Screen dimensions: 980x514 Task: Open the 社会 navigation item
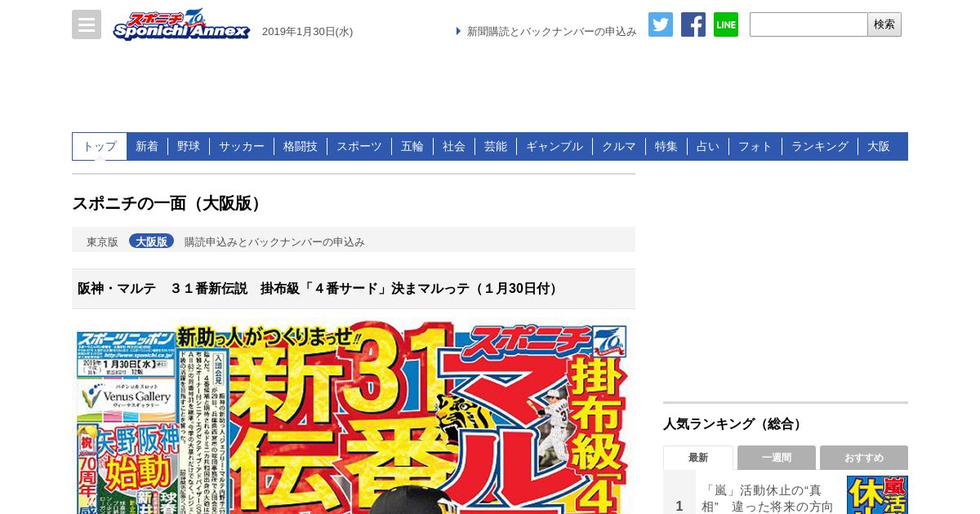(x=454, y=146)
